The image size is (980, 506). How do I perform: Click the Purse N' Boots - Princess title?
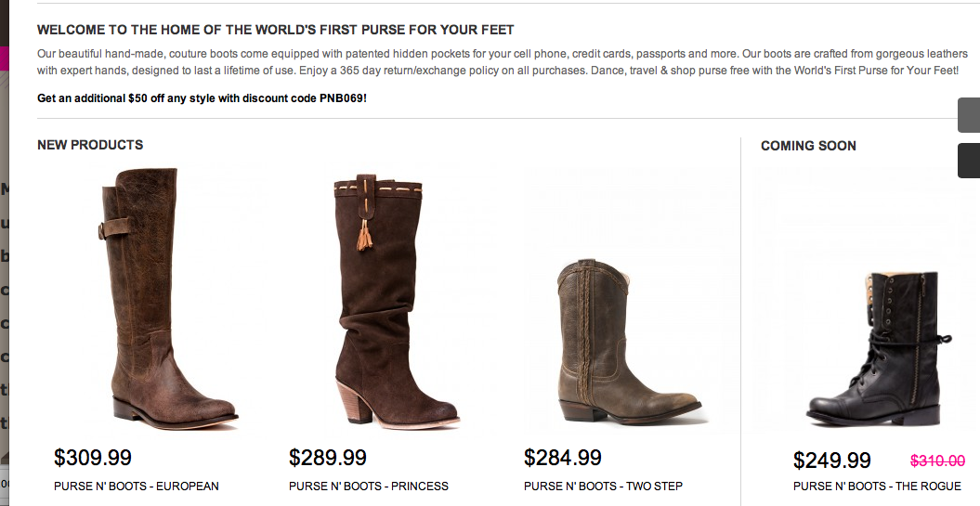pyautogui.click(x=369, y=486)
